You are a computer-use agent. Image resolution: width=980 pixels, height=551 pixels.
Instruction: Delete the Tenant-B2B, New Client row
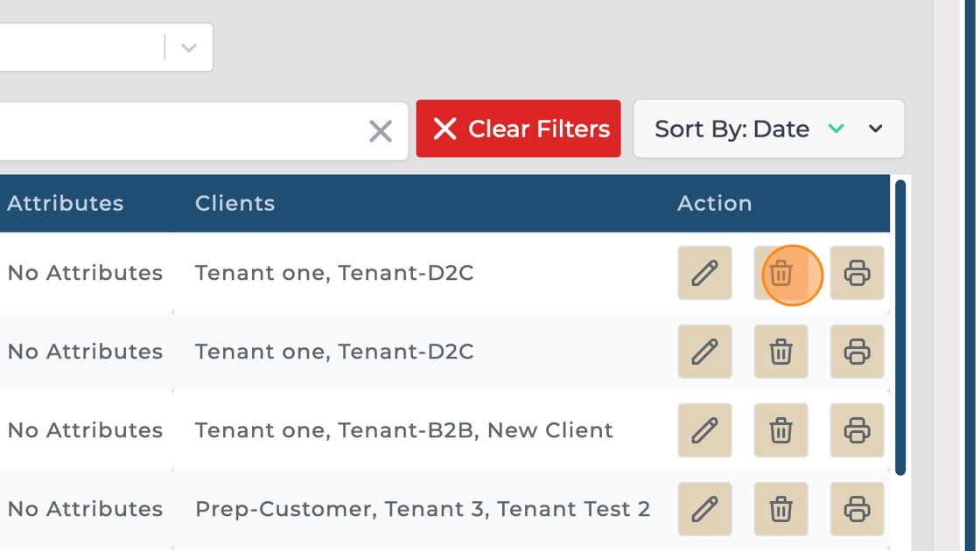pos(780,430)
